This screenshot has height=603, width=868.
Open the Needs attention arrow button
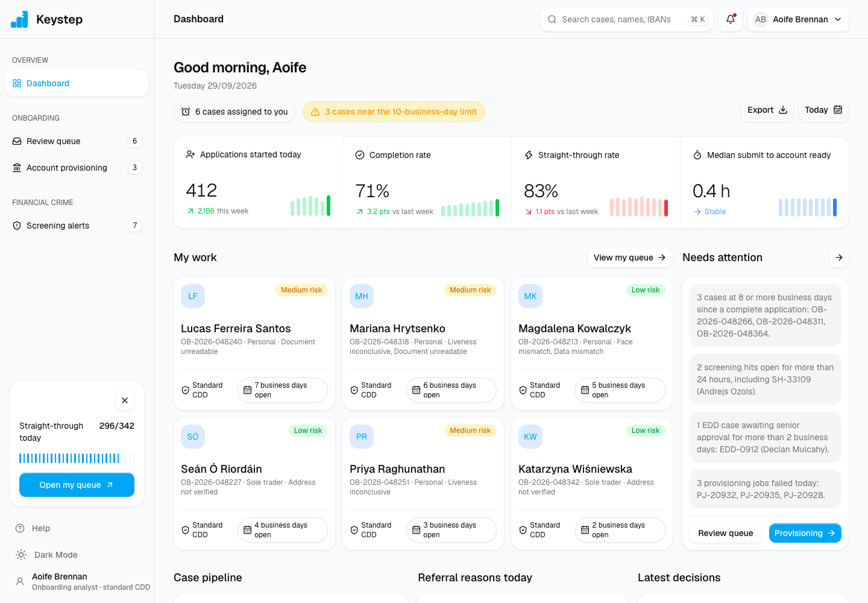click(839, 257)
